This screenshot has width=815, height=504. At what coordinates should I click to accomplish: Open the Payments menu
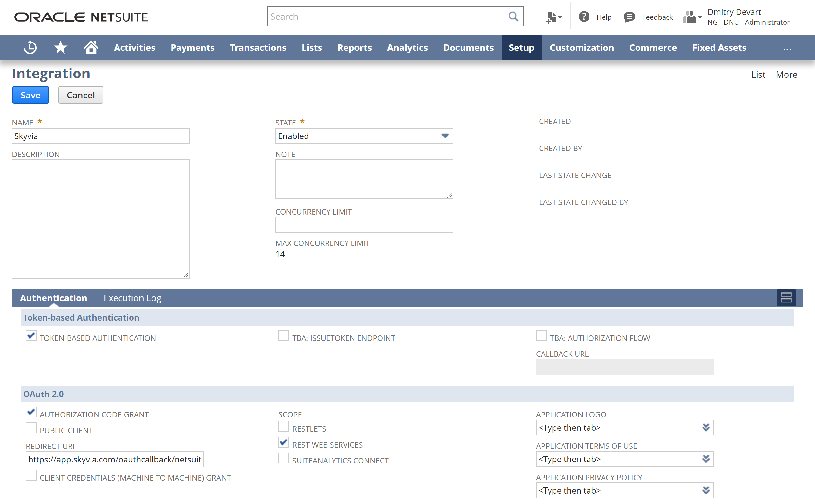pyautogui.click(x=192, y=47)
